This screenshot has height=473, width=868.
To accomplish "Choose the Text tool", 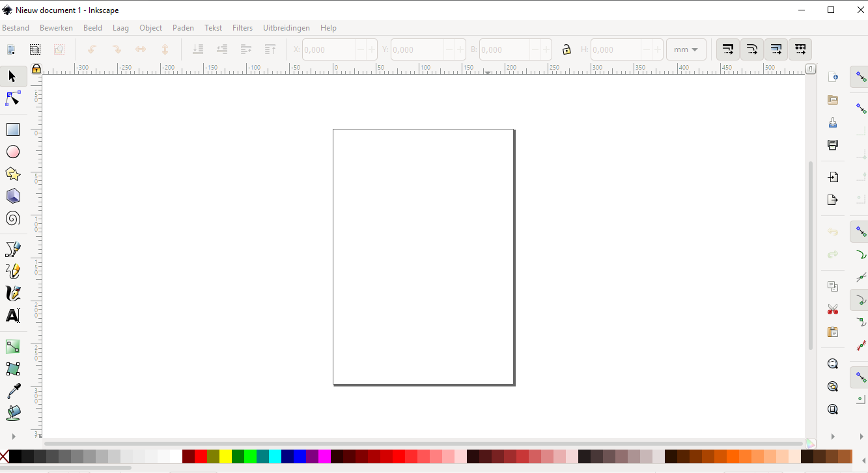I will tap(13, 316).
